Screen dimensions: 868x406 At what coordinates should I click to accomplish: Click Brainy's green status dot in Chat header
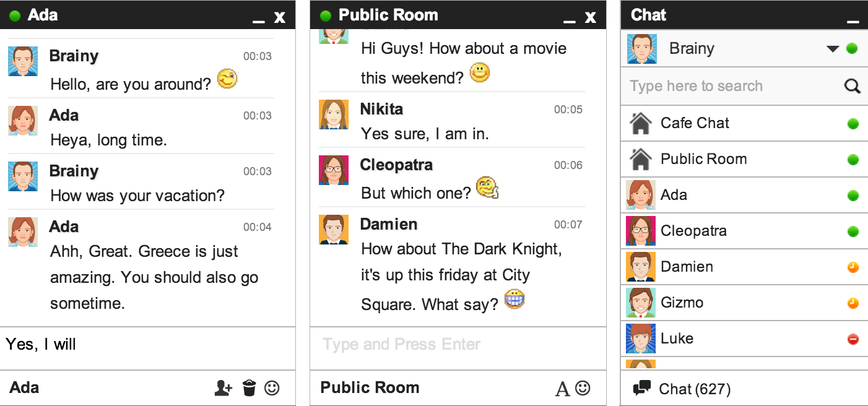852,48
